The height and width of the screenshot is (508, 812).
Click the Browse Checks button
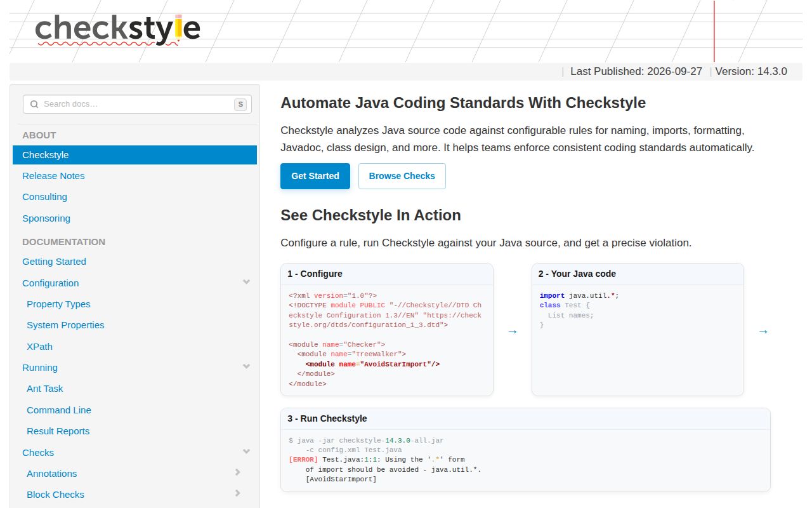coord(402,176)
